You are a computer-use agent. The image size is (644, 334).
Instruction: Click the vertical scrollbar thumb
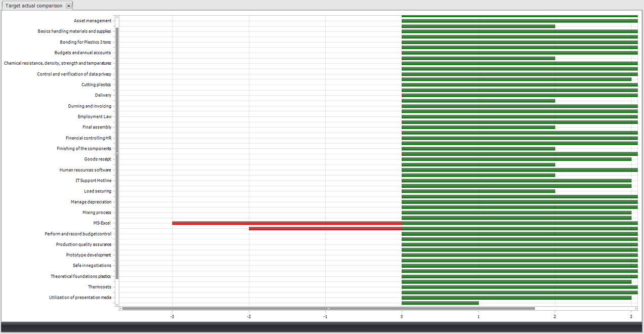point(117,152)
